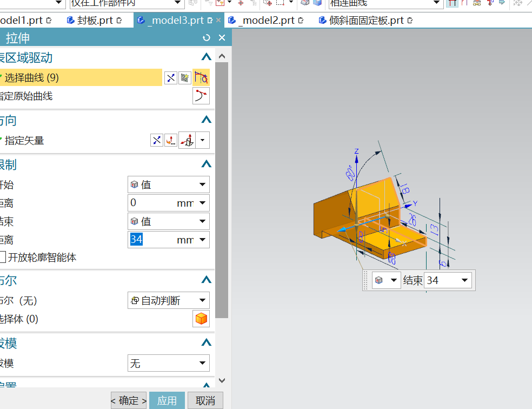Click the 取消 button
The height and width of the screenshot is (409, 532).
click(204, 400)
